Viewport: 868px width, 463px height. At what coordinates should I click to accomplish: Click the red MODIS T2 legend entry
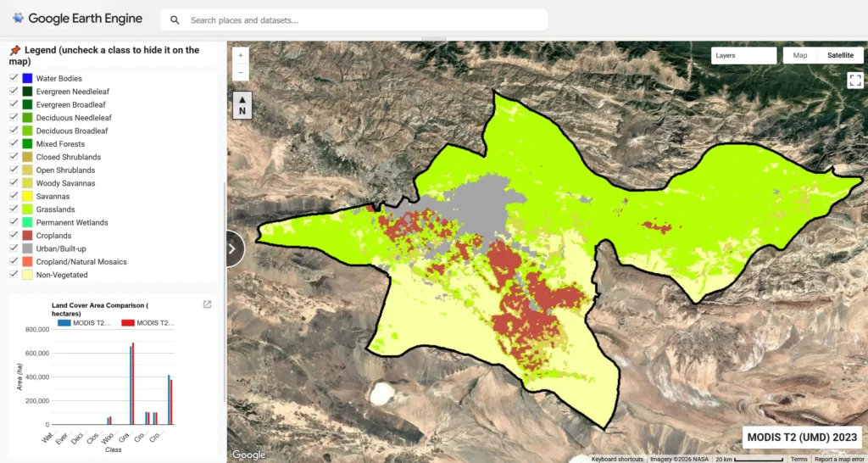pos(147,323)
